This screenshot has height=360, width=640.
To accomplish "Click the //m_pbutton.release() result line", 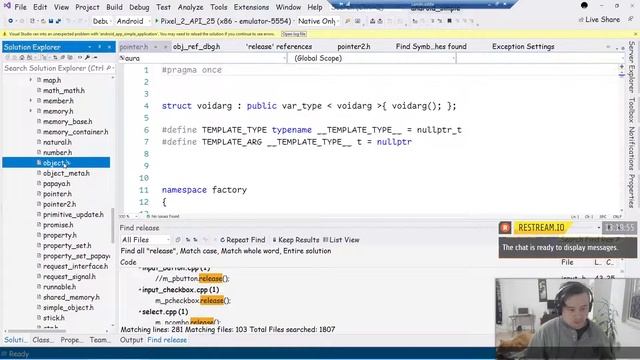I will pyautogui.click(x=192, y=278).
